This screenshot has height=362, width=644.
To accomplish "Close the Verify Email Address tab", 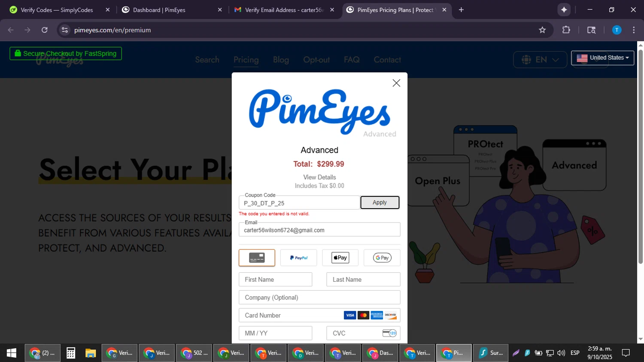I will tap(332, 10).
